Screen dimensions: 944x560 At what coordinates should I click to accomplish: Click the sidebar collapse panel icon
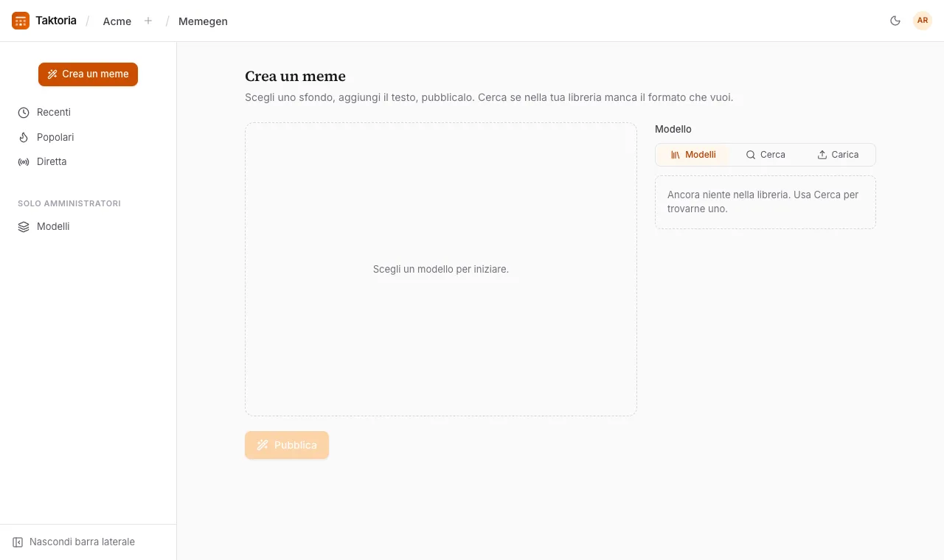click(18, 542)
